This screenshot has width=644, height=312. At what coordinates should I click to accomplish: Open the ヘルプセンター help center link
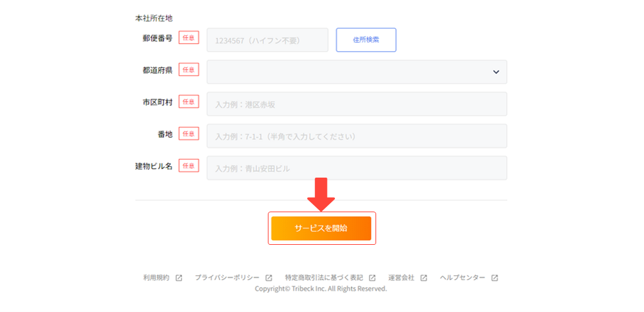pos(463,277)
